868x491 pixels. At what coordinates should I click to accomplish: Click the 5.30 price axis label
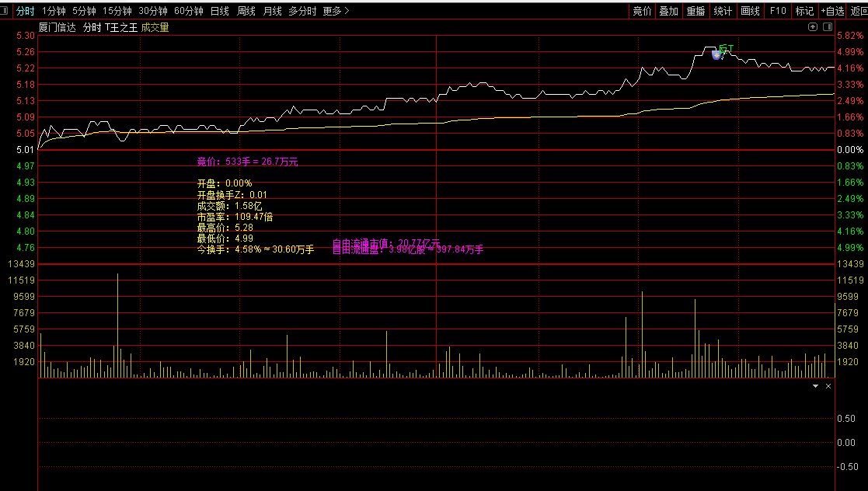pos(26,36)
